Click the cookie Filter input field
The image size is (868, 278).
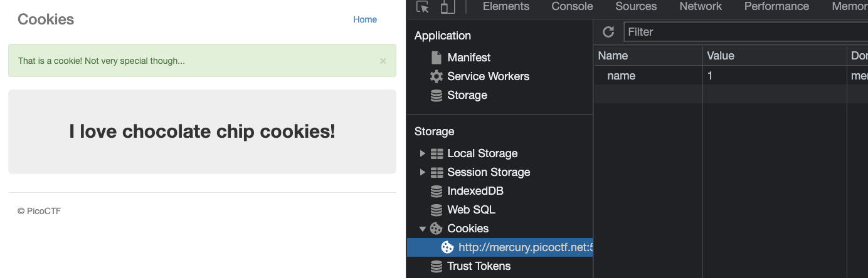coord(740,32)
